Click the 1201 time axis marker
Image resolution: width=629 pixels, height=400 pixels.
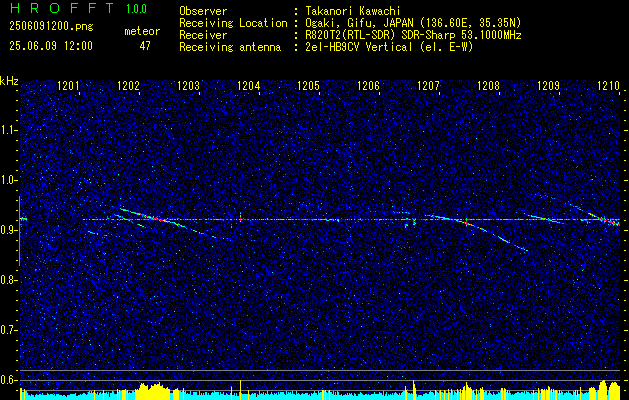pos(69,86)
